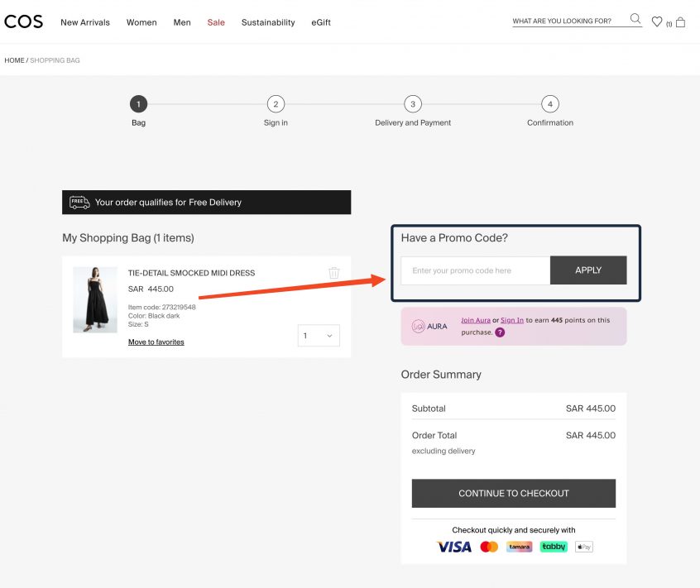The height and width of the screenshot is (588, 700).
Task: Click the search magnifier icon
Action: pyautogui.click(x=635, y=19)
